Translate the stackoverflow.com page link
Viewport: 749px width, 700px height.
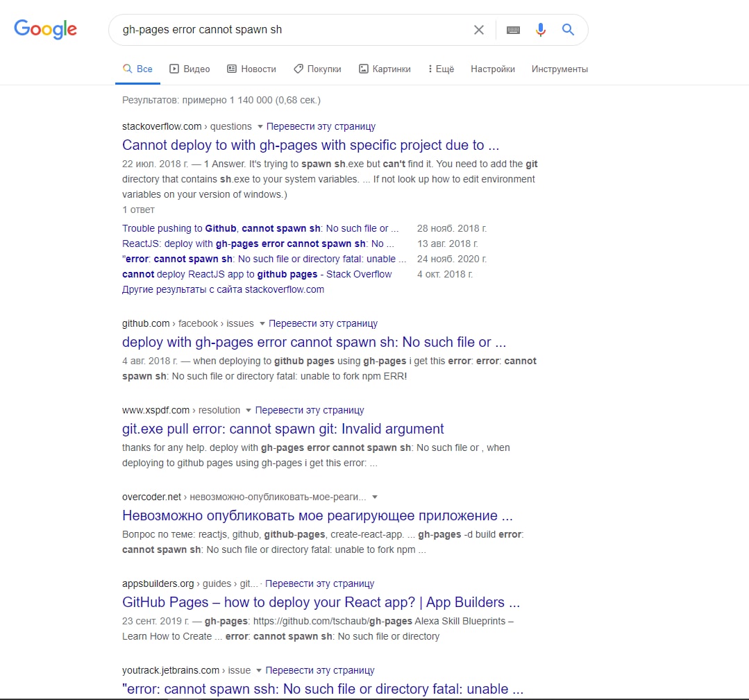tap(321, 126)
